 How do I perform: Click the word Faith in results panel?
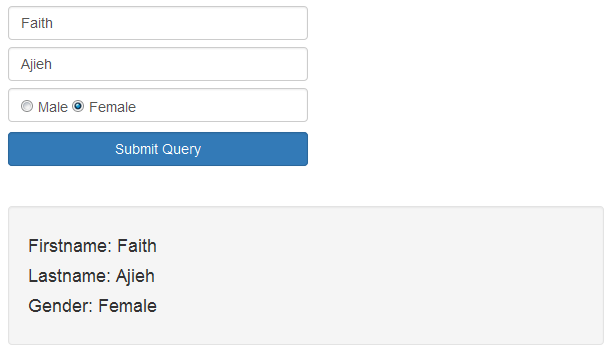point(137,246)
